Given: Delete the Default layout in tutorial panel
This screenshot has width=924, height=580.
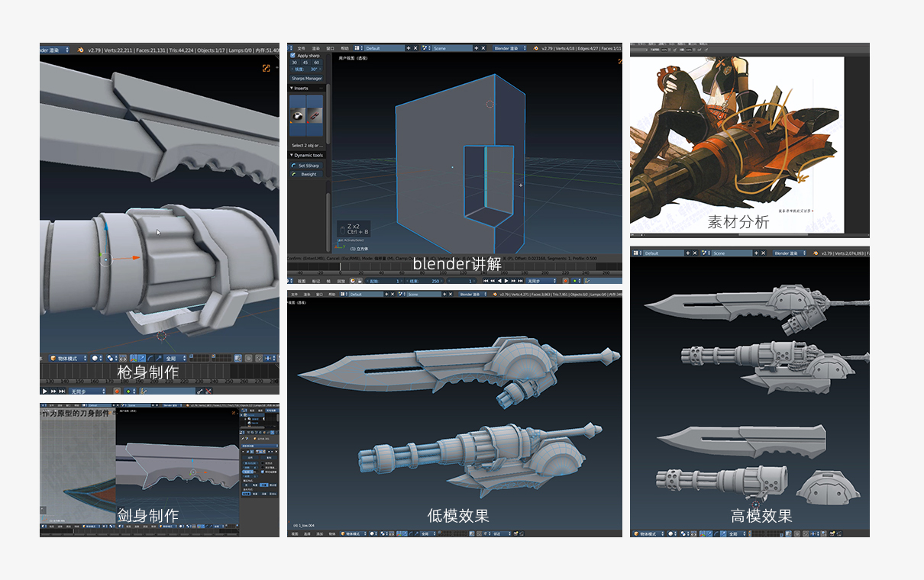Looking at the screenshot, I should 415,48.
